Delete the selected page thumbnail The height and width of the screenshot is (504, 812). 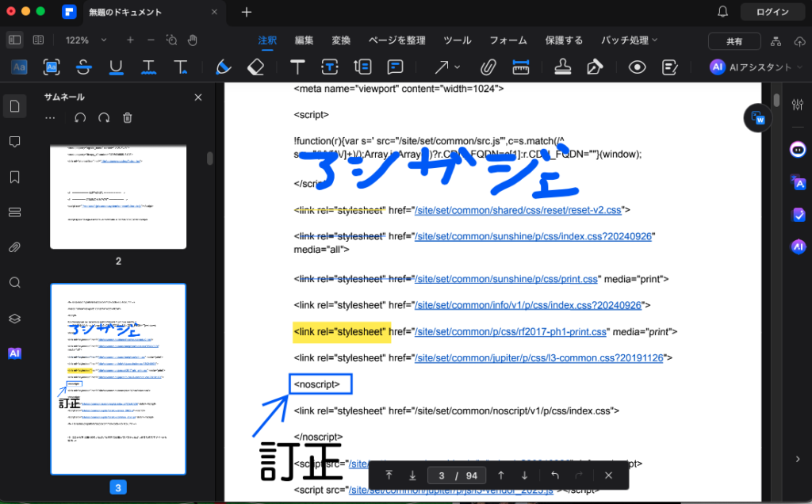coord(128,118)
